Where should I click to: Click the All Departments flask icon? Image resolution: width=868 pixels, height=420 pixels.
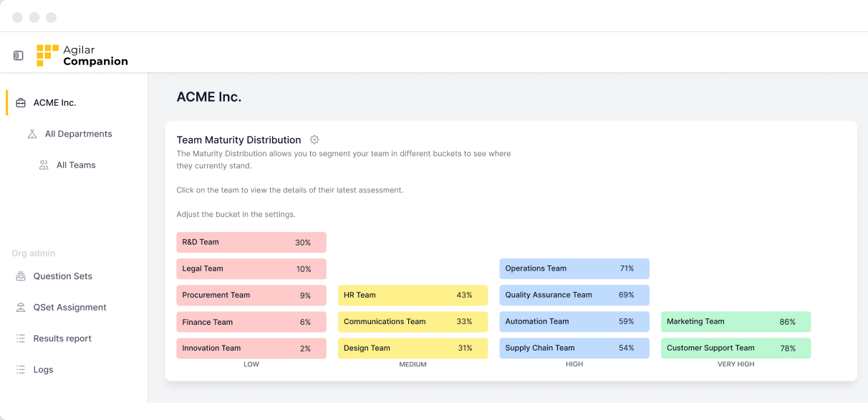tap(32, 134)
